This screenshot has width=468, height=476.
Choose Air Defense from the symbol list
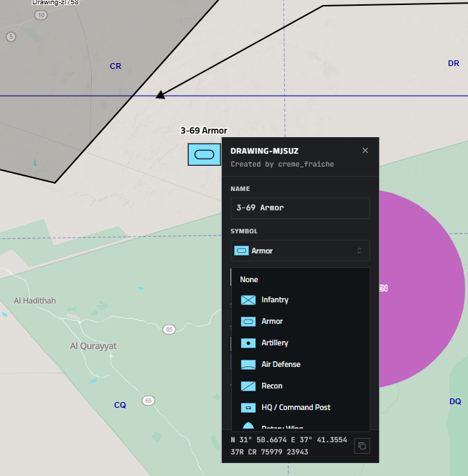point(301,364)
